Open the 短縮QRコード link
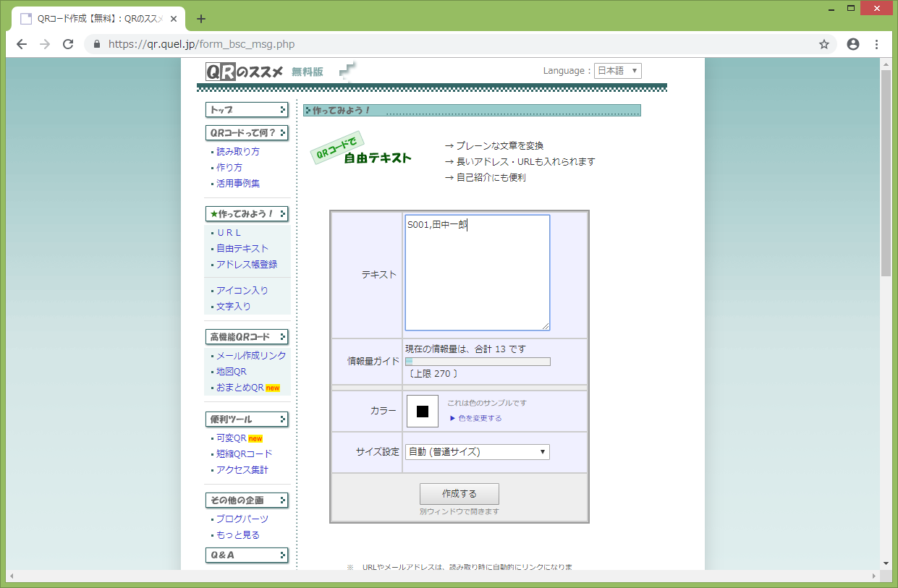This screenshot has width=898, height=588. 245,454
